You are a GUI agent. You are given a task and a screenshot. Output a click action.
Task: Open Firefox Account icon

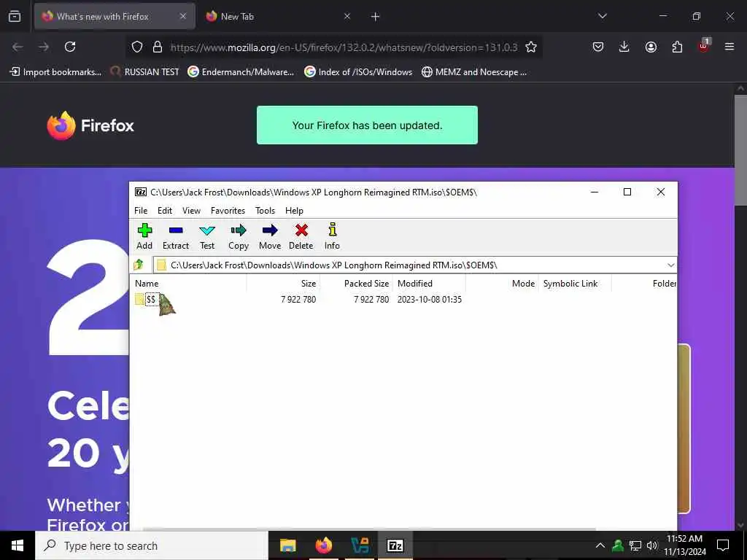(651, 47)
